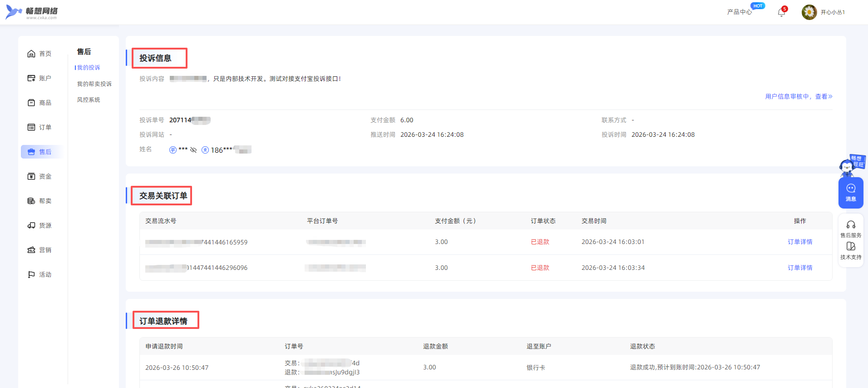Image resolution: width=868 pixels, height=388 pixels.
Task: Select 我的帮卖投诉 submenu item
Action: [94, 84]
